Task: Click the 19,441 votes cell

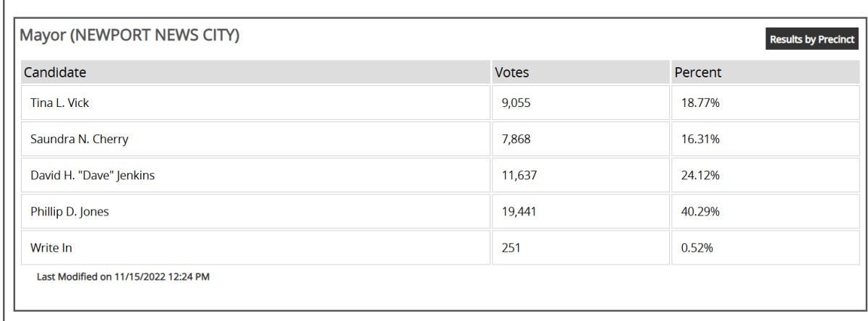Action: click(x=579, y=212)
